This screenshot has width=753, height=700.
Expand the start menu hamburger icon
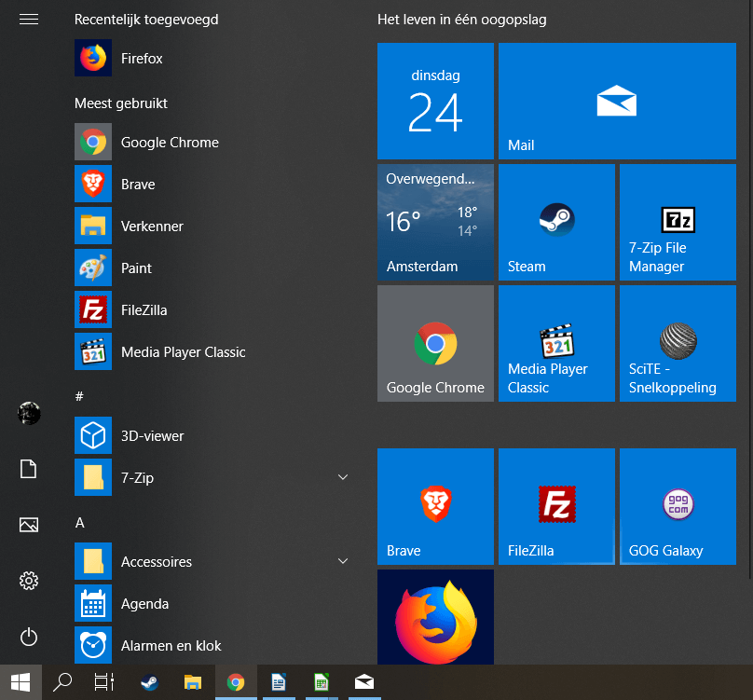tap(29, 20)
